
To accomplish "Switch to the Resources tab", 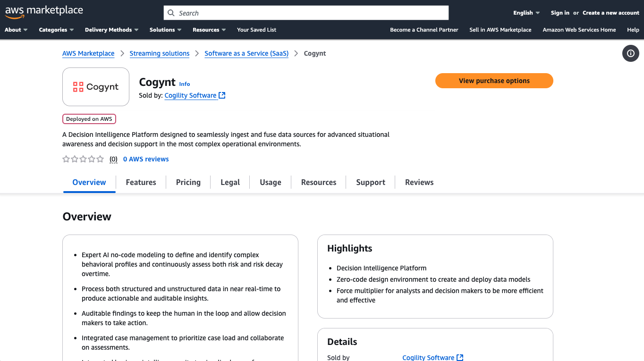I will pyautogui.click(x=319, y=183).
